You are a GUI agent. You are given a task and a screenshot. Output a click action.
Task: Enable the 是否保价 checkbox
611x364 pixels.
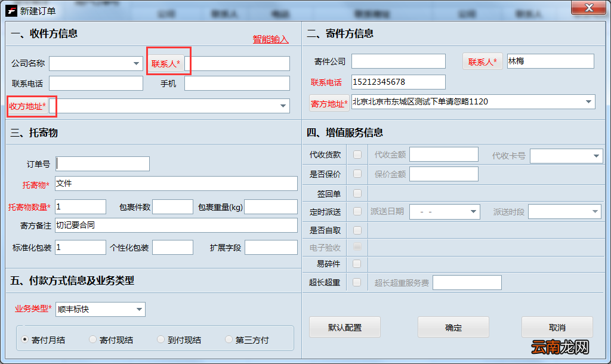pos(357,174)
